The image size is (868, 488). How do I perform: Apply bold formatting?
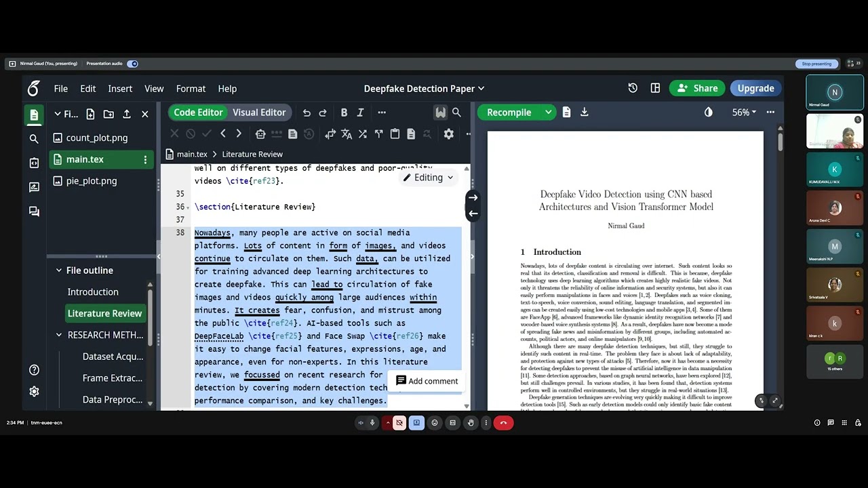coord(344,113)
